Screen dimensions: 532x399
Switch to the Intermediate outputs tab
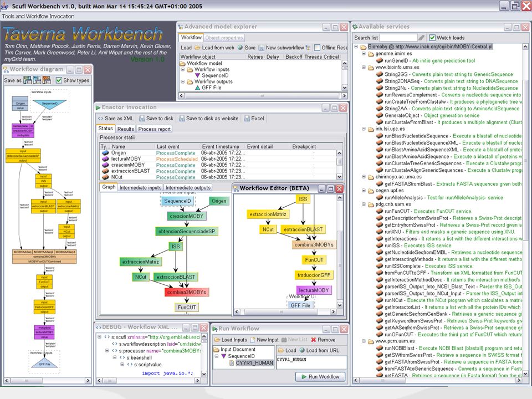pos(188,188)
